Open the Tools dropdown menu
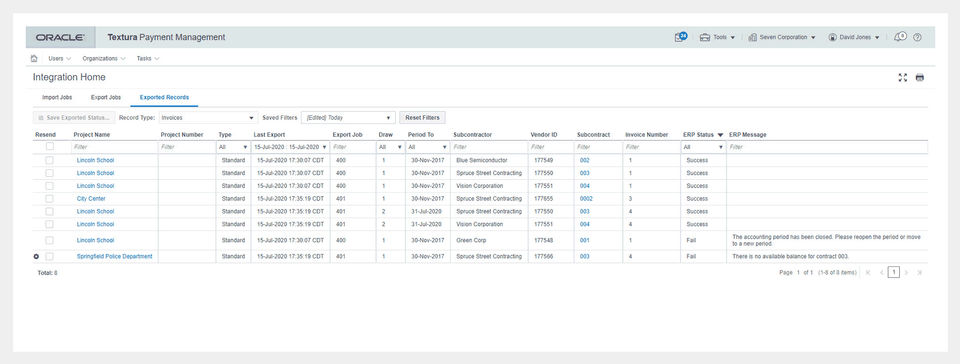The width and height of the screenshot is (960, 364). coord(723,37)
